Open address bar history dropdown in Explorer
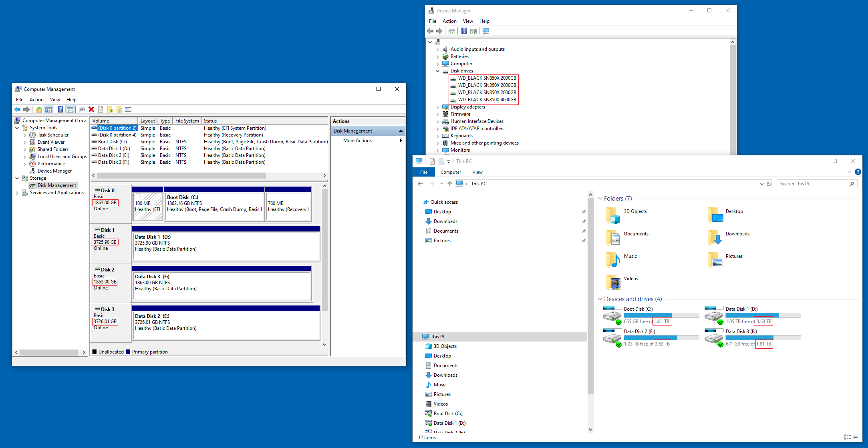 [x=761, y=184]
